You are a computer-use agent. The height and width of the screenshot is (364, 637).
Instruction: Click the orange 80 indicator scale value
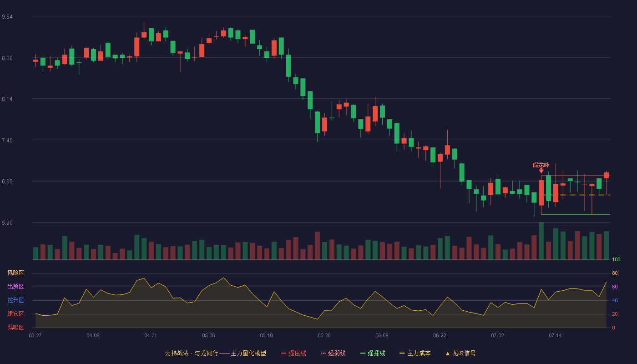pyautogui.click(x=615, y=273)
